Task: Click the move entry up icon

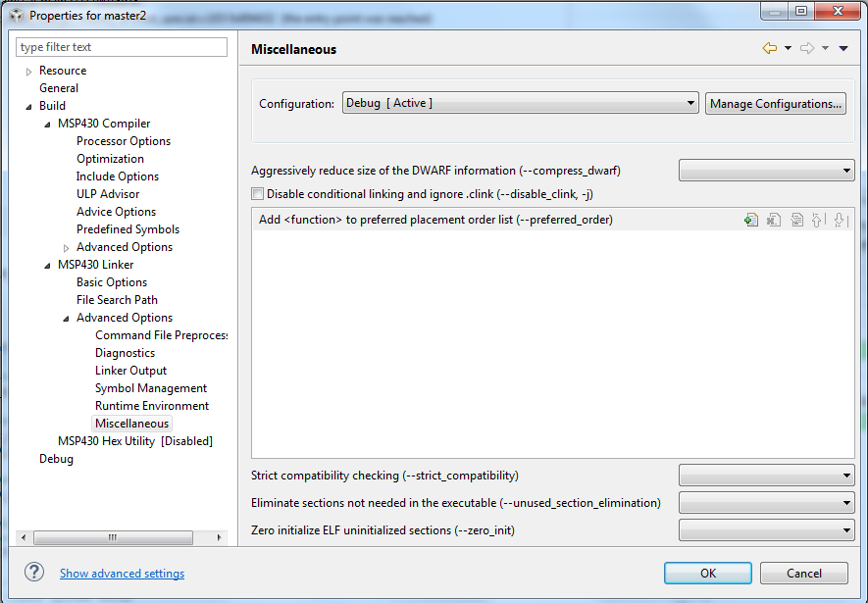Action: point(818,220)
